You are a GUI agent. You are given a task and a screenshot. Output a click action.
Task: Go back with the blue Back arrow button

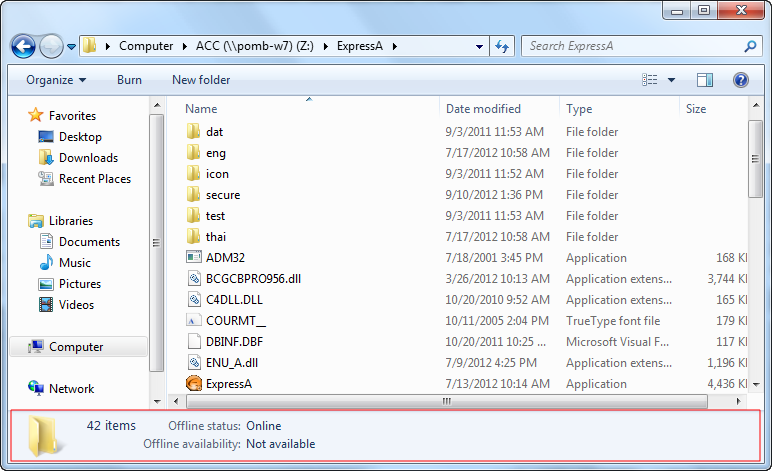pos(23,47)
